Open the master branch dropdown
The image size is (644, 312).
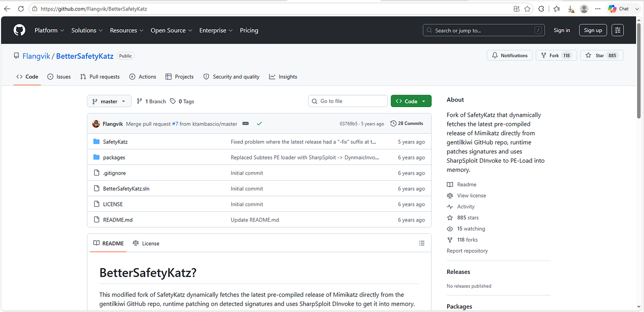(109, 101)
